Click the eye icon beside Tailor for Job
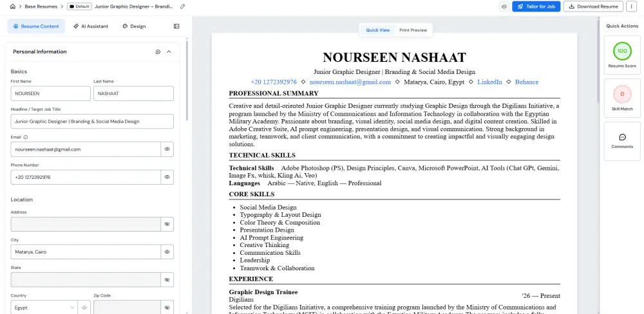The width and height of the screenshot is (644, 314). point(504,6)
